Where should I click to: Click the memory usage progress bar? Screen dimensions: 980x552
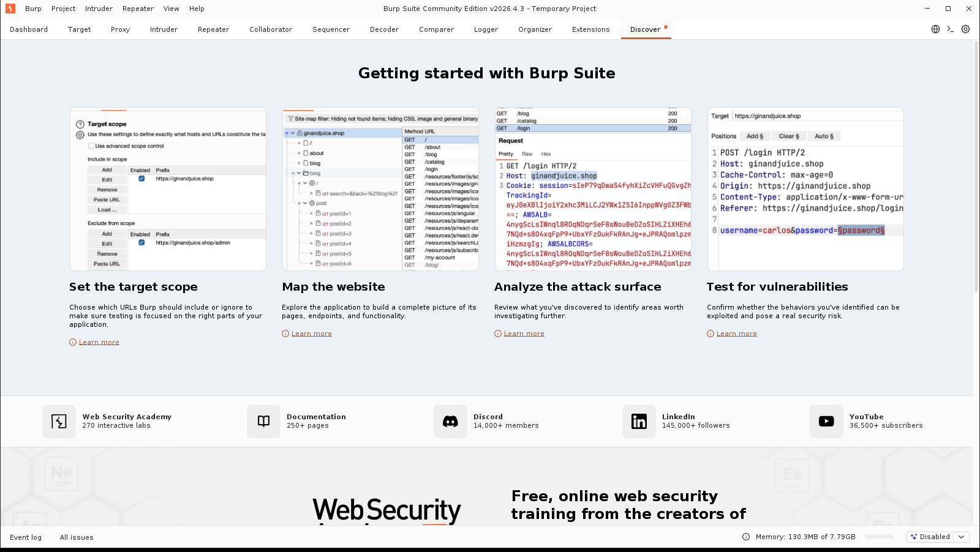pos(880,537)
